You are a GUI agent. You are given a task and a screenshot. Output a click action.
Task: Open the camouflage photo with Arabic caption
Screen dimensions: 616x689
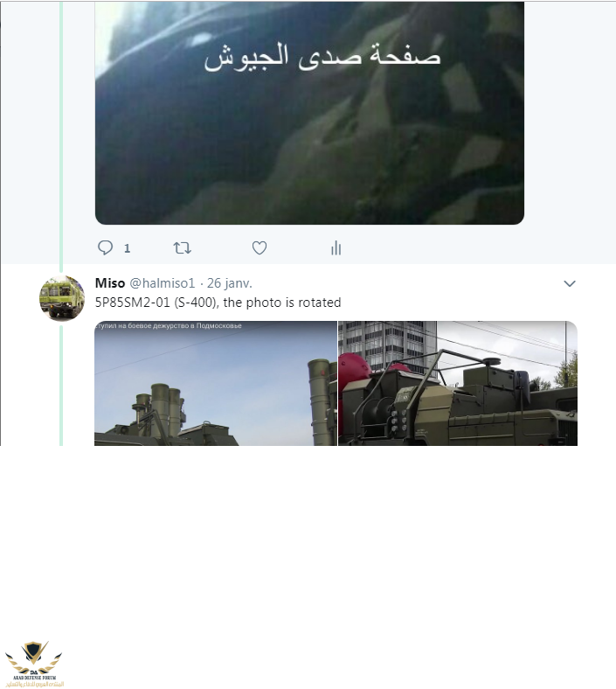[x=309, y=113]
